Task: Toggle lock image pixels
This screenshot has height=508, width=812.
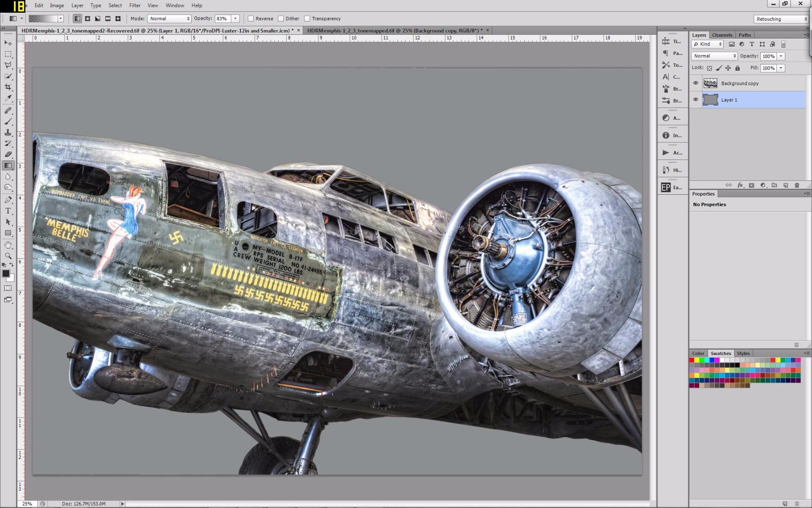Action: [x=719, y=68]
